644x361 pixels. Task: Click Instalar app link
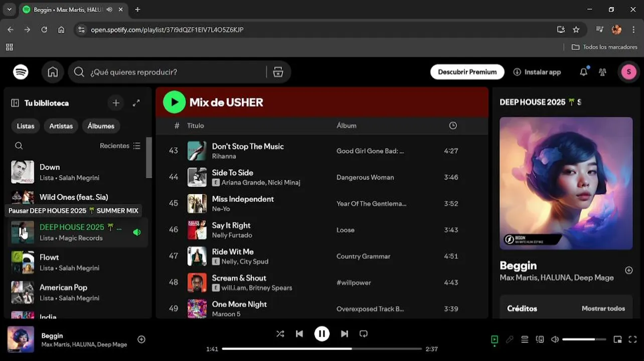[537, 72]
